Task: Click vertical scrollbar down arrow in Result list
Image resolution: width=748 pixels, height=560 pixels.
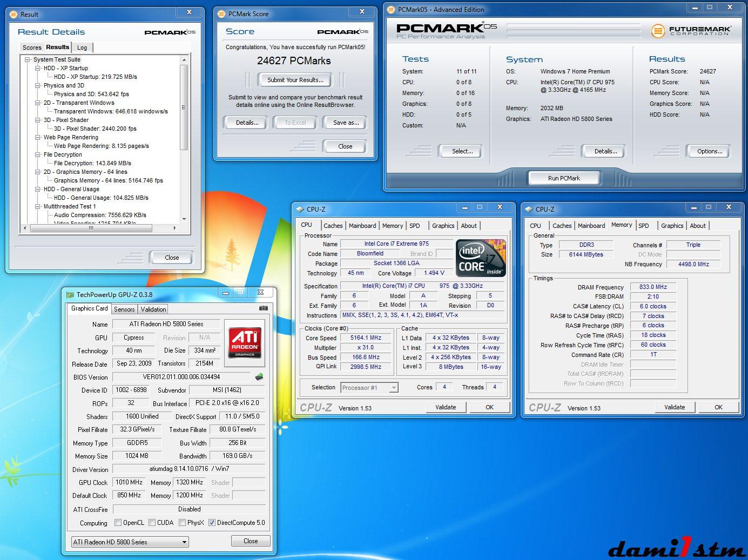Action: coord(184,219)
